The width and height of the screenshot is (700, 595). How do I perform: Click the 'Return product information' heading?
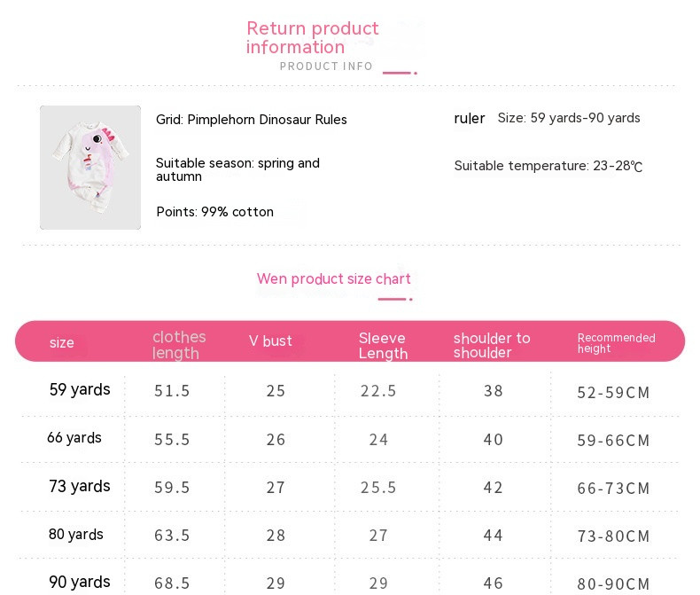coord(312,38)
